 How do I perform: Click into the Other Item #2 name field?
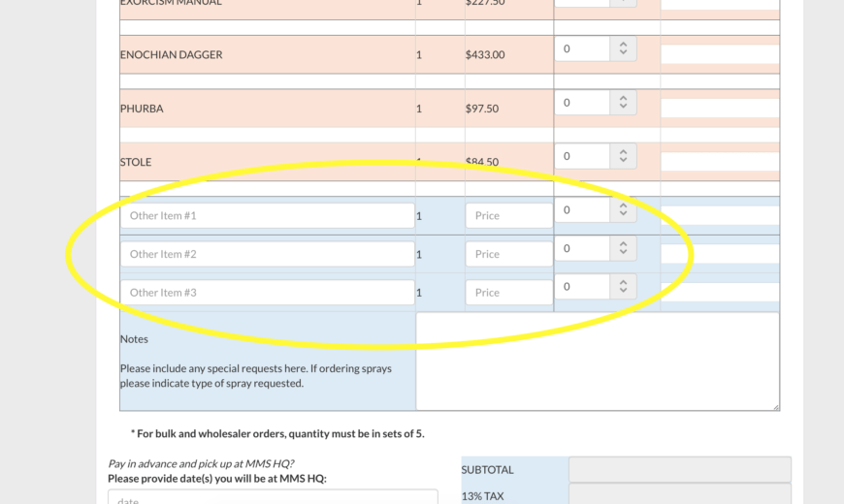267,254
